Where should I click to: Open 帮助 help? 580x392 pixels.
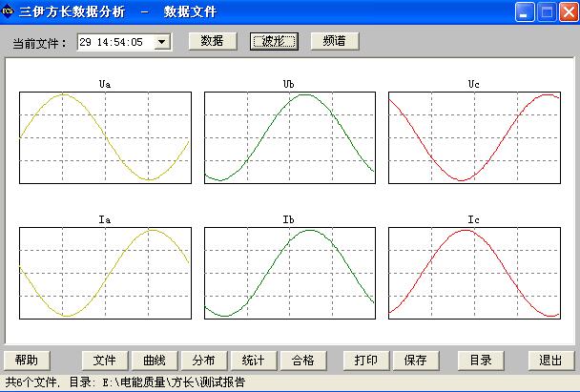click(x=27, y=361)
